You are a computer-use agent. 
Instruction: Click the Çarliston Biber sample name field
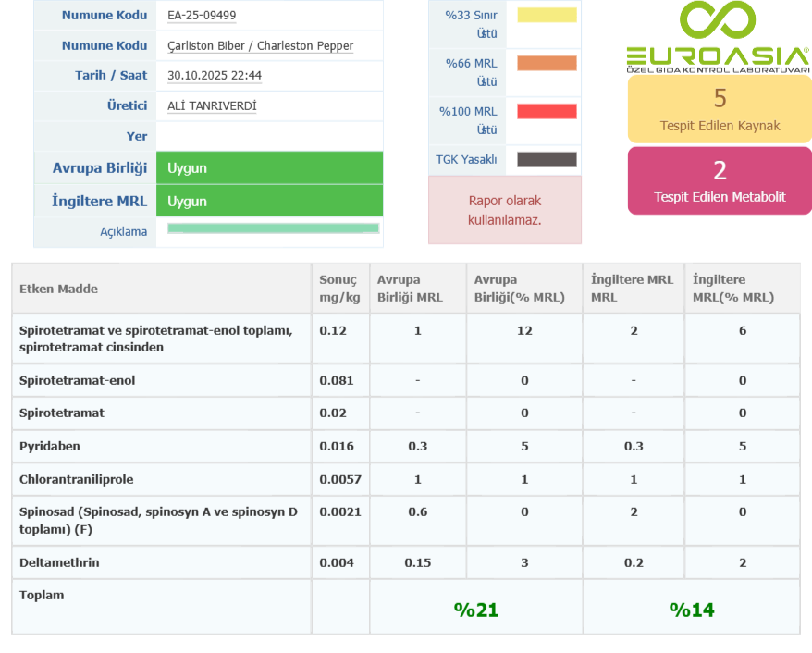[x=260, y=46]
